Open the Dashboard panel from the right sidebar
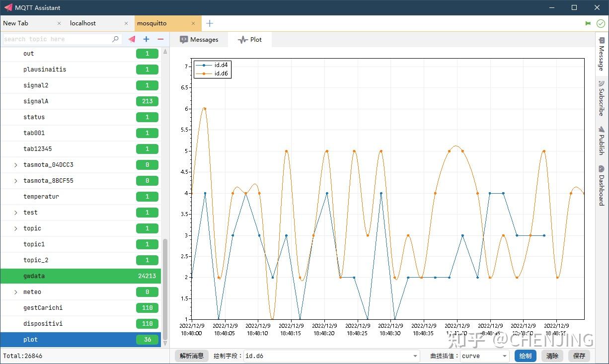The image size is (609, 364). 602,185
